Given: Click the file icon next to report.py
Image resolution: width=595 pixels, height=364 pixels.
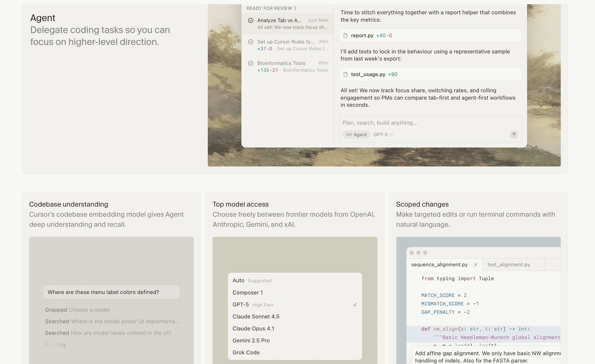Looking at the screenshot, I should [x=345, y=35].
